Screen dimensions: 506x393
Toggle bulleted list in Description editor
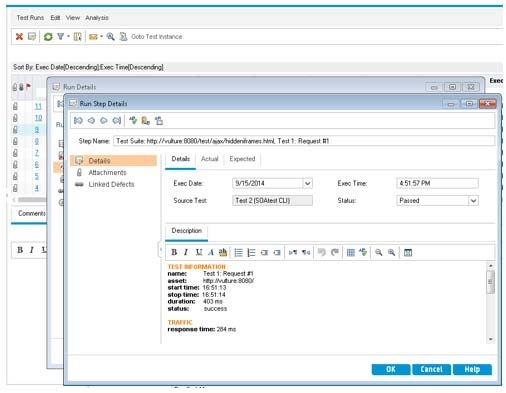click(x=238, y=252)
